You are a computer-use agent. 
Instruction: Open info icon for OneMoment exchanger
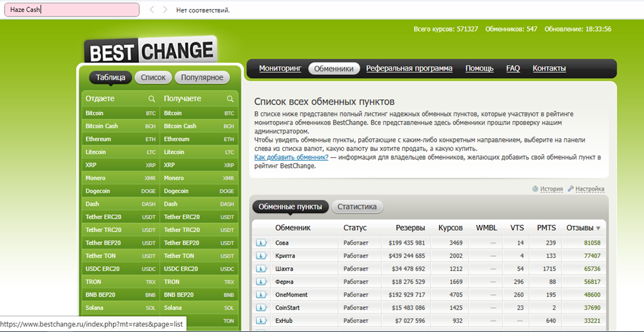pos(262,294)
